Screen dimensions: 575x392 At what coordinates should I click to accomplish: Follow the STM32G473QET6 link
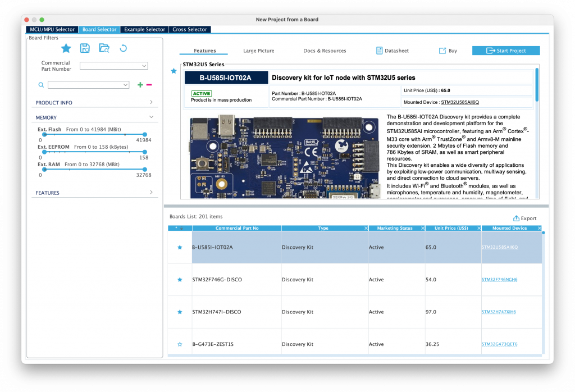coord(499,344)
